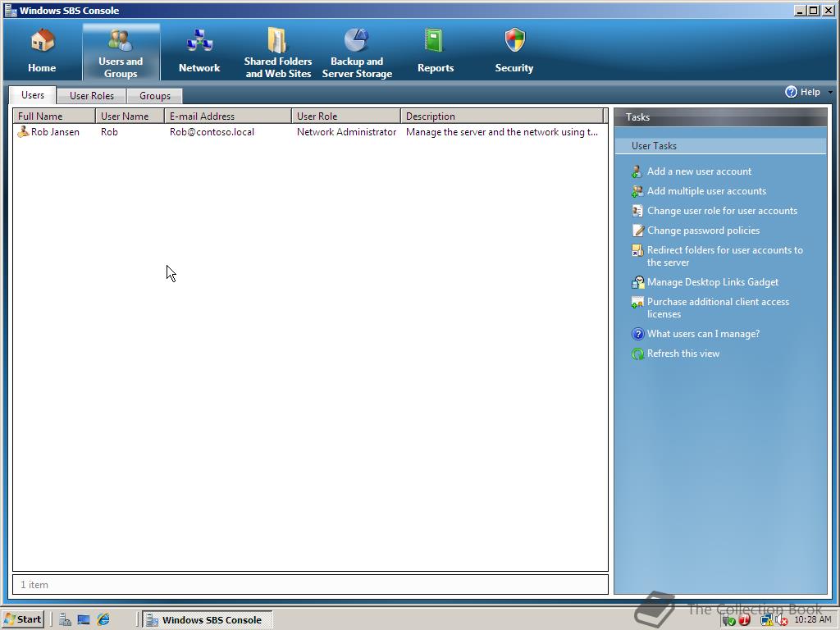Click Purchase additional client access licenses
The image size is (840, 630).
[718, 308]
